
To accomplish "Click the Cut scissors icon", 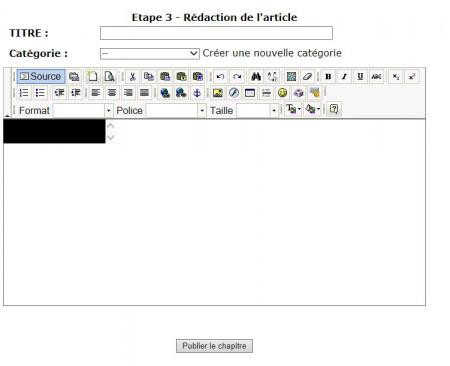I will (x=132, y=76).
